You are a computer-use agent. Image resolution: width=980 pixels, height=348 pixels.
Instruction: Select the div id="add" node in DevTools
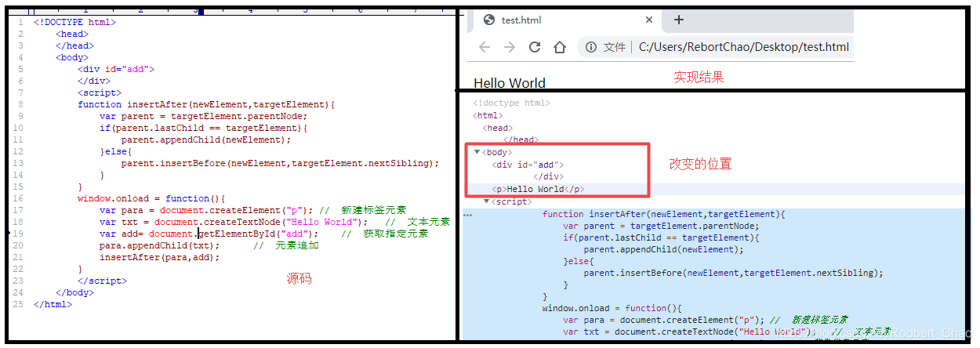(528, 165)
